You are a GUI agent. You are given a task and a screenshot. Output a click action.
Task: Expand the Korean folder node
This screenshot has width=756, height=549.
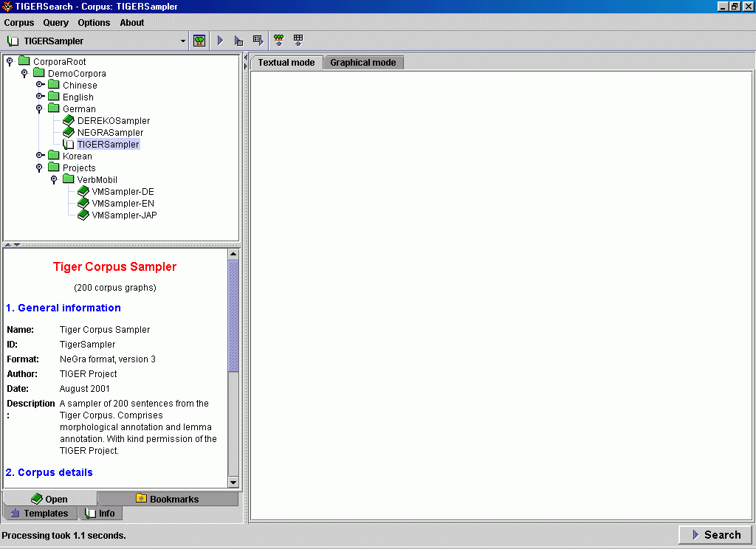(x=40, y=155)
